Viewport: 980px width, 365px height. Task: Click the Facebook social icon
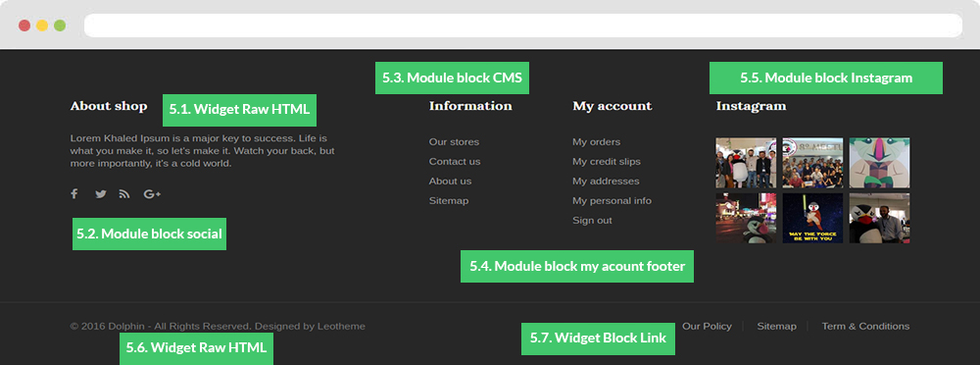click(73, 194)
